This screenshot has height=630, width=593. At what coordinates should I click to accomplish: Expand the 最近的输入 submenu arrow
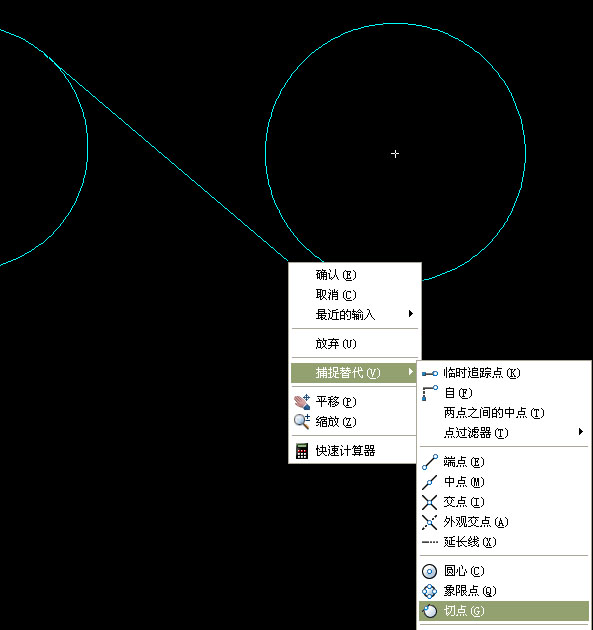coord(410,313)
